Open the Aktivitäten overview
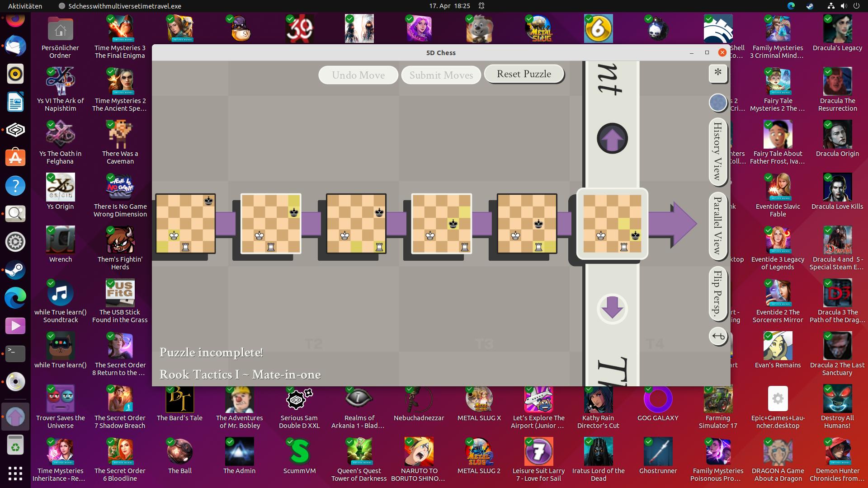 coord(25,6)
